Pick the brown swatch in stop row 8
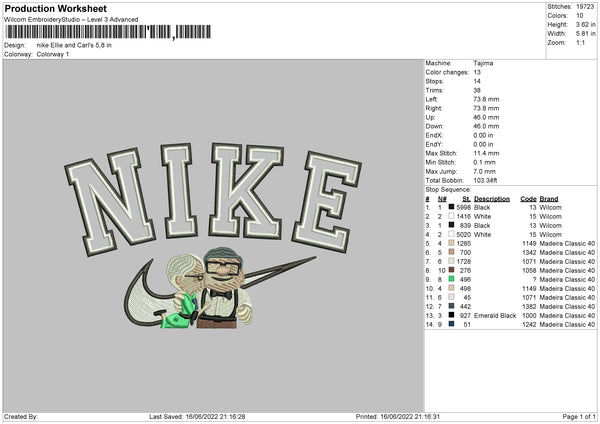This screenshot has width=600, height=424. point(452,270)
